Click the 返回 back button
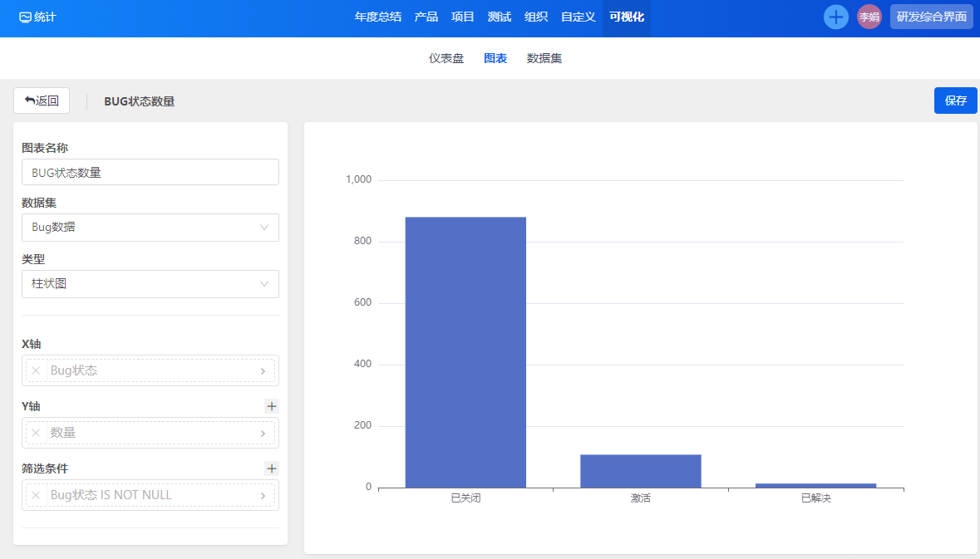This screenshot has width=980, height=559. coord(42,101)
